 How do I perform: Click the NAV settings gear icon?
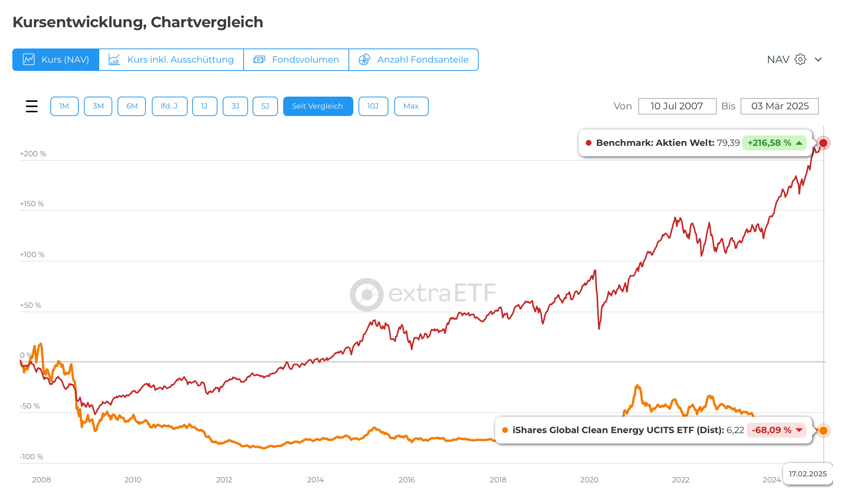[800, 59]
